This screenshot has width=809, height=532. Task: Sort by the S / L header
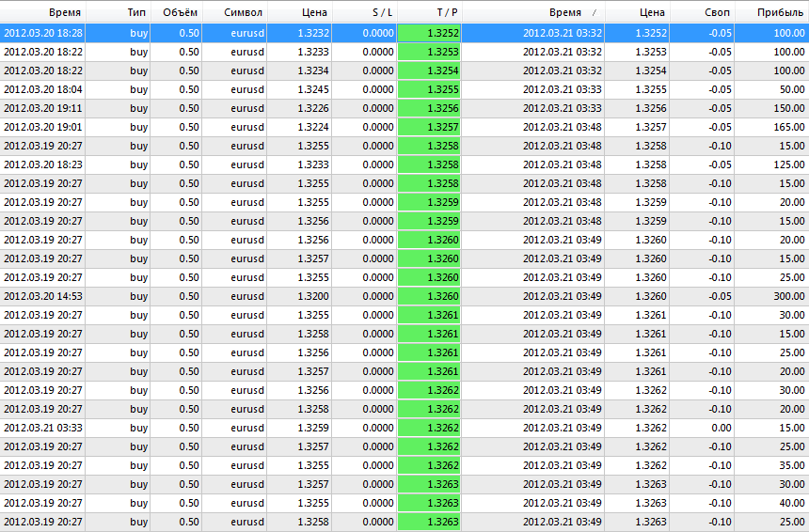pos(365,12)
